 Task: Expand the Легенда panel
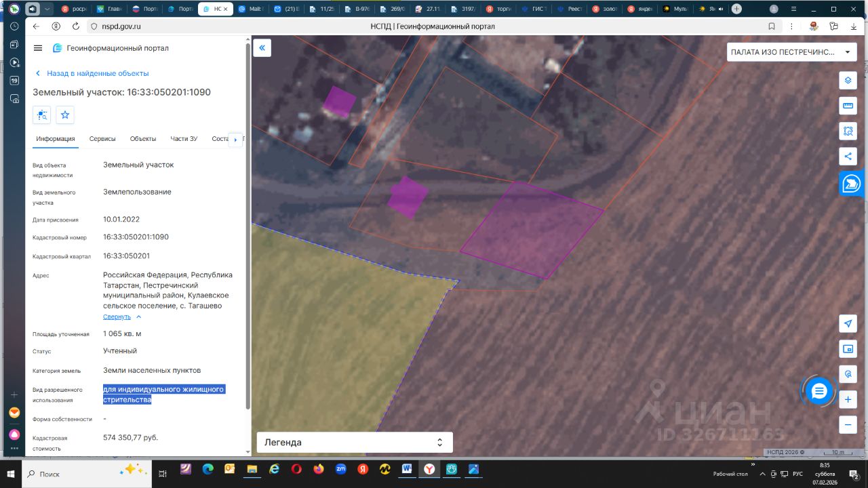coord(355,443)
